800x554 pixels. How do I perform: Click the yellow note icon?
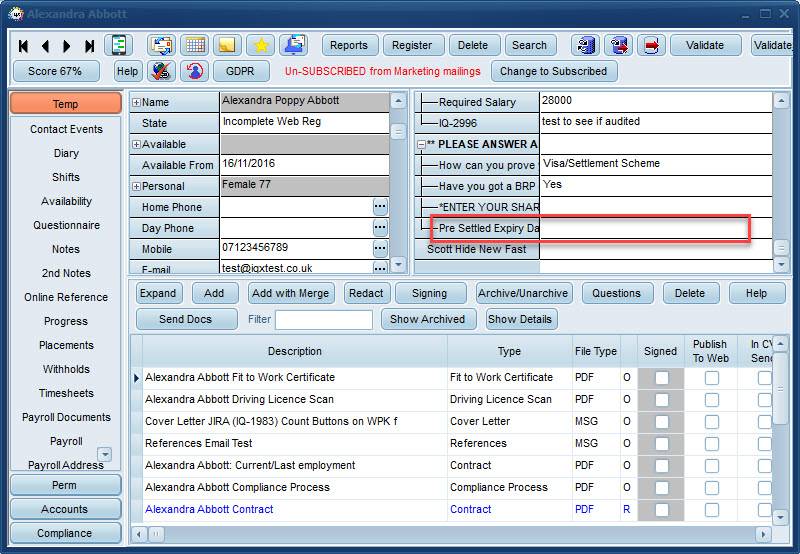[x=228, y=45]
